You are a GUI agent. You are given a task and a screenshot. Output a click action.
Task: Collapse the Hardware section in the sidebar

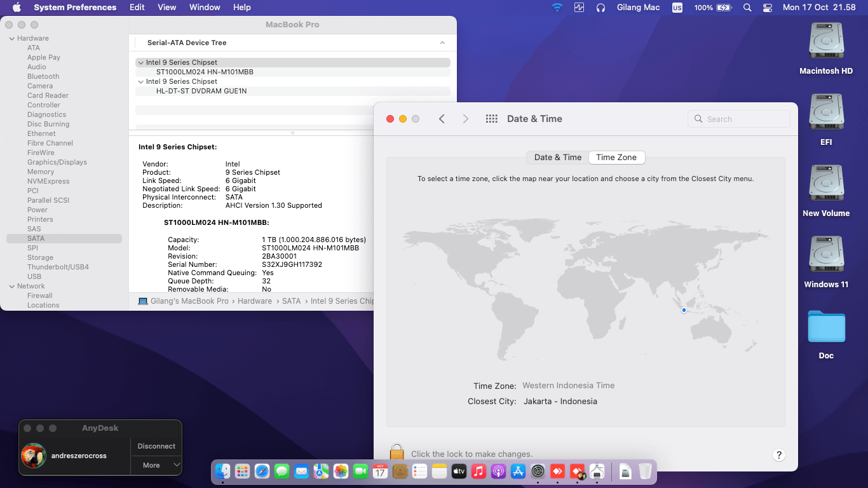[x=11, y=39]
